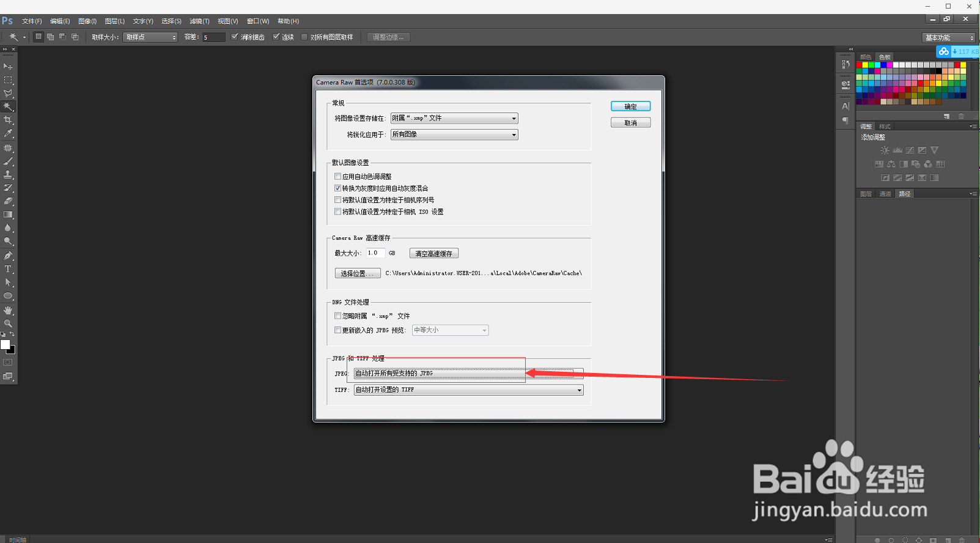Select the Eyedropper tool
Viewport: 980px width, 543px height.
(x=8, y=133)
